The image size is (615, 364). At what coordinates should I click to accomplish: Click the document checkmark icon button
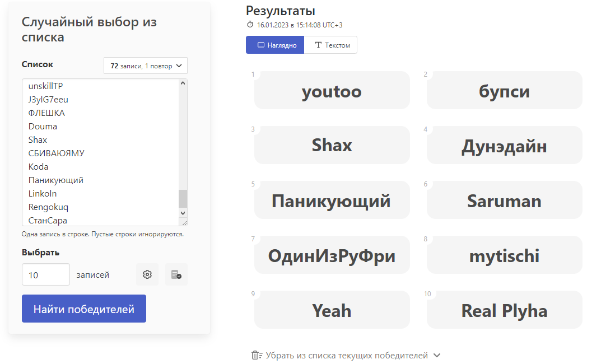pos(176,274)
